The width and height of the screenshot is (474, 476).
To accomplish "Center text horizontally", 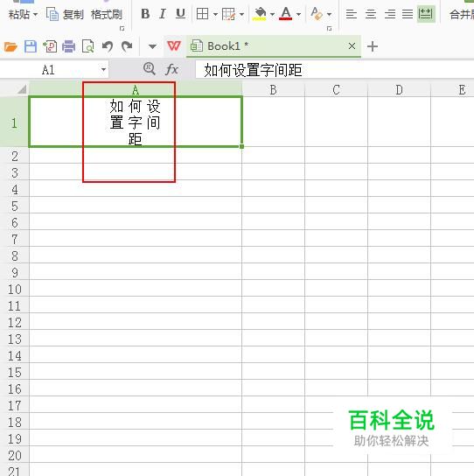I will click(371, 14).
